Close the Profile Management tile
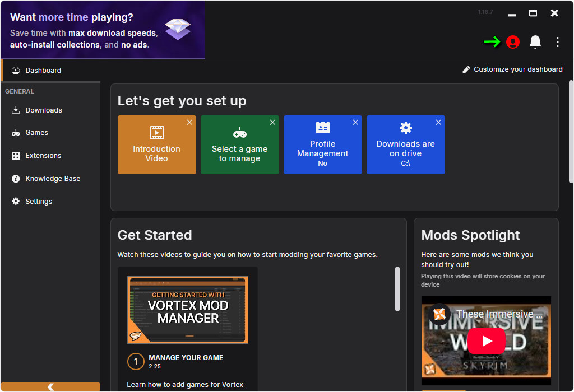 pos(355,122)
